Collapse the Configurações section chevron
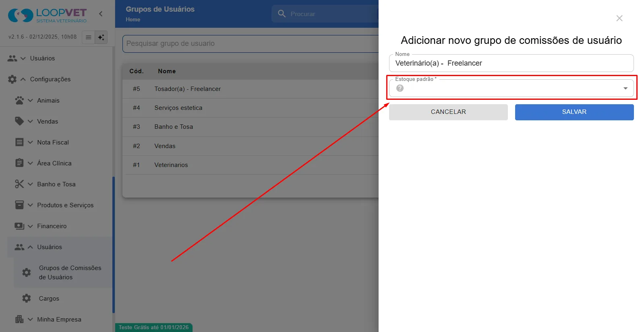 click(23, 79)
